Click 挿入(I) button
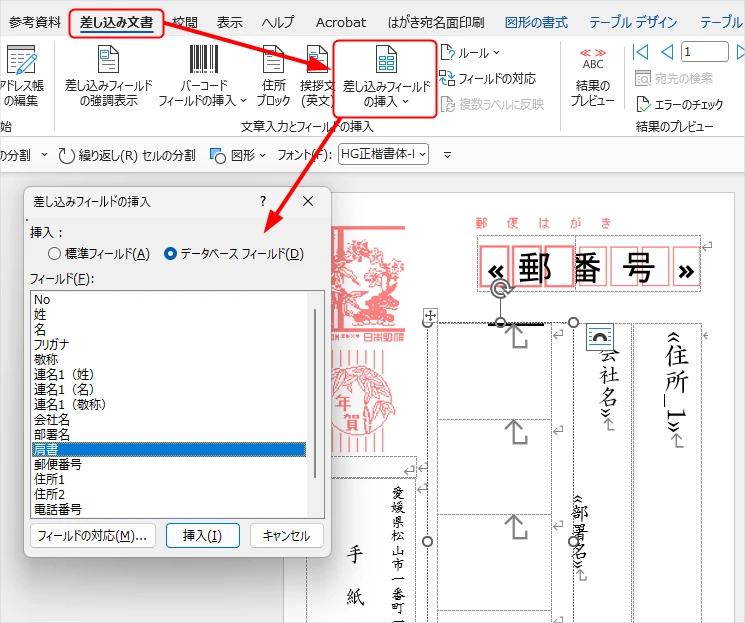Viewport: 745px width, 623px height. (202, 536)
